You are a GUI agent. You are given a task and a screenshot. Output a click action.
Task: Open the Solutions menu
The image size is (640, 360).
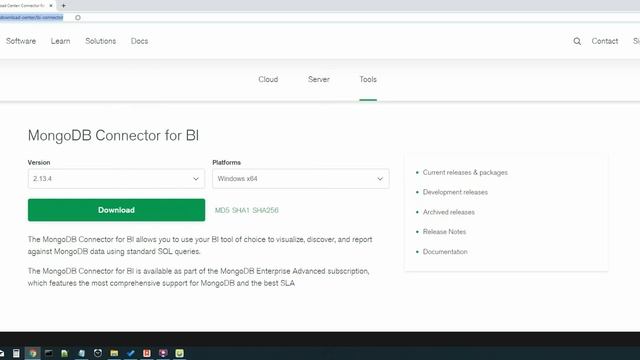(100, 41)
